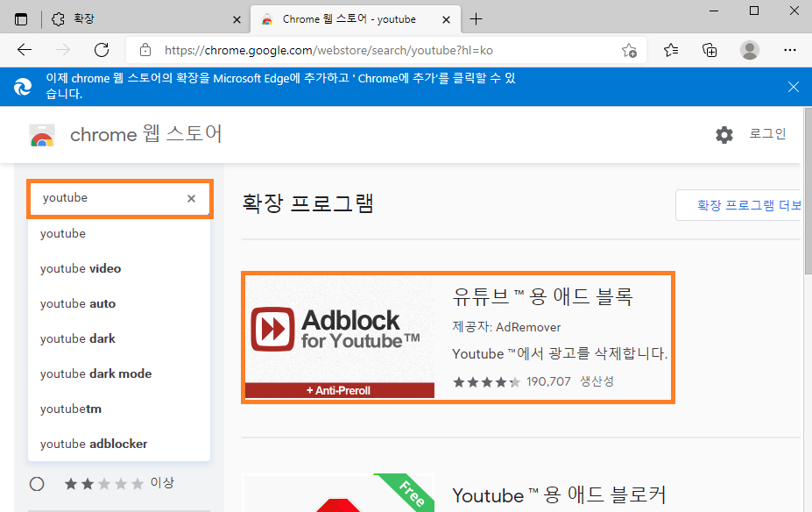Image resolution: width=812 pixels, height=512 pixels.
Task: Open Edge settings and more menu
Action: 790,50
